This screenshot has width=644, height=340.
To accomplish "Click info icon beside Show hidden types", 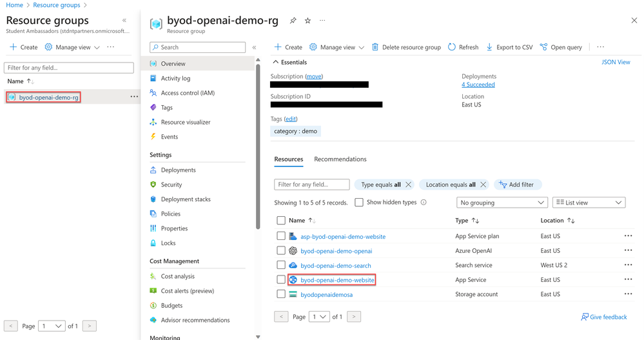I will 424,203.
